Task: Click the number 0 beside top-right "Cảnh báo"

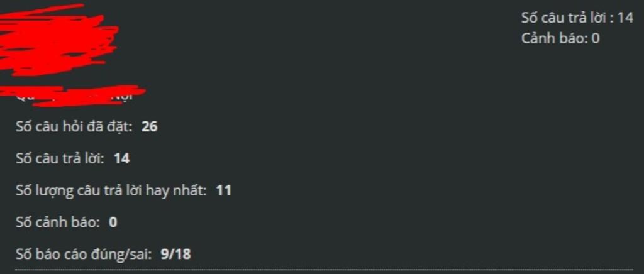Action: tap(595, 38)
